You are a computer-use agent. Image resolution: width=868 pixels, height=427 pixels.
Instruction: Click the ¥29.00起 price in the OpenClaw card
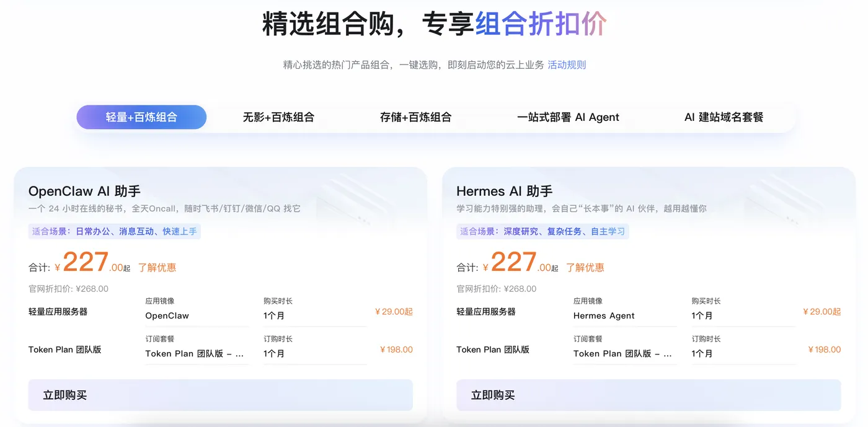coord(394,312)
